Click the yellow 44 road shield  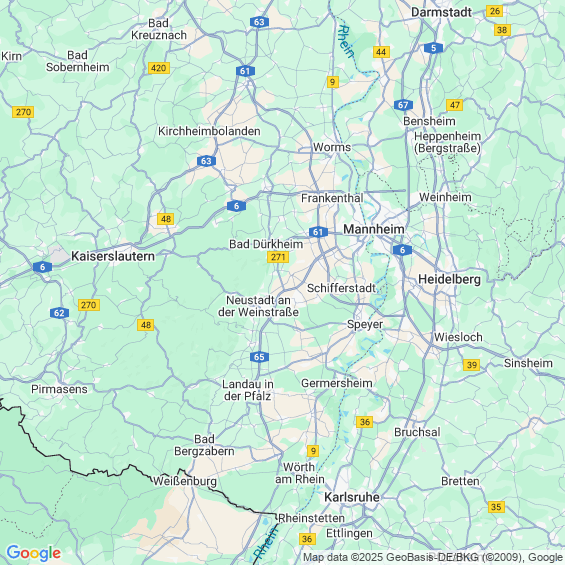click(381, 52)
